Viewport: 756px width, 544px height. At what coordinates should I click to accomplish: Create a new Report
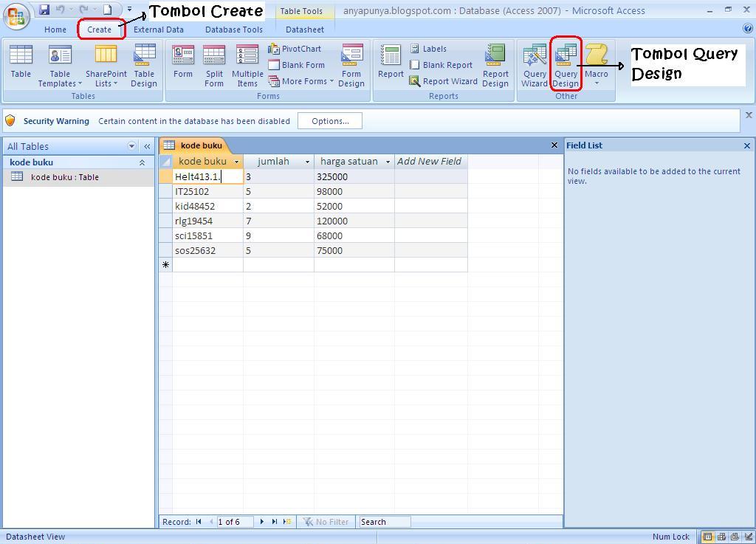[x=391, y=61]
